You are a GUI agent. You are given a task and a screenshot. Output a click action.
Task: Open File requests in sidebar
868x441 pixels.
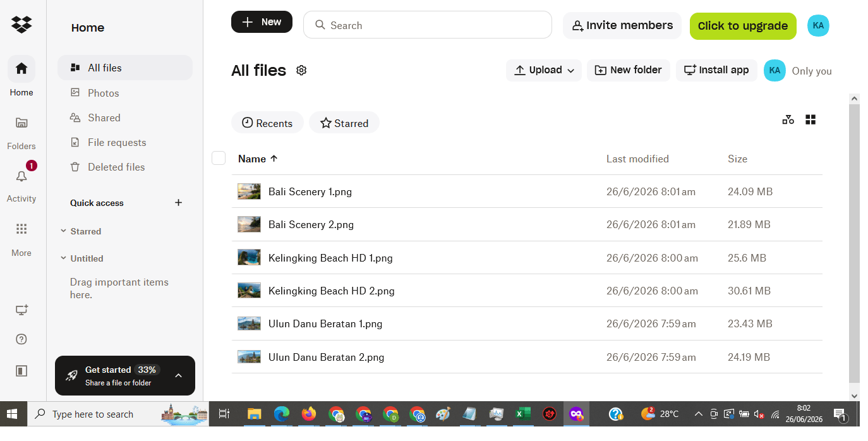pos(125,142)
